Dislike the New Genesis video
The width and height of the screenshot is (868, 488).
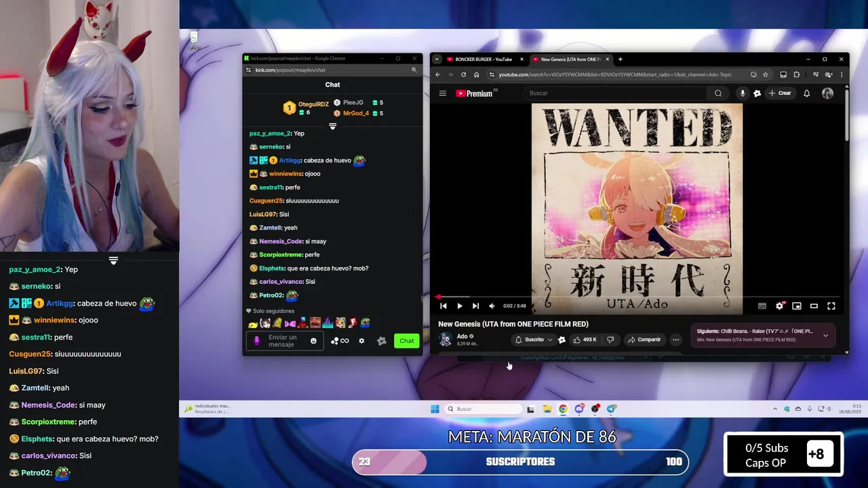tap(610, 340)
